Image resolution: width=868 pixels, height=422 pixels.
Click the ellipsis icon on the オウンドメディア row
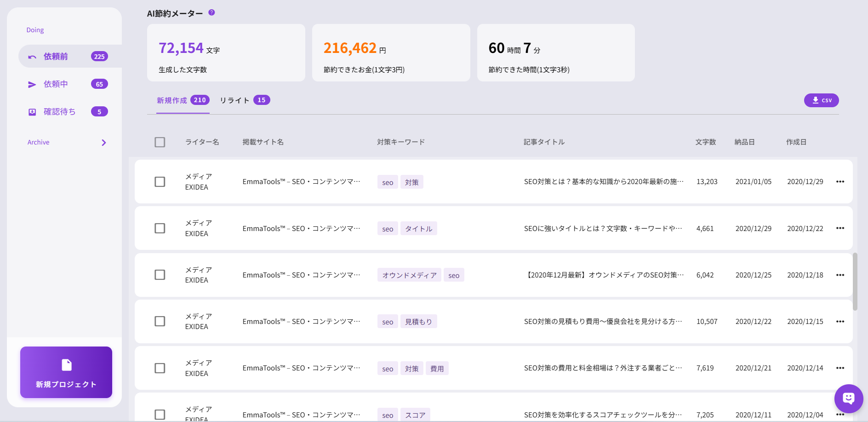click(840, 275)
